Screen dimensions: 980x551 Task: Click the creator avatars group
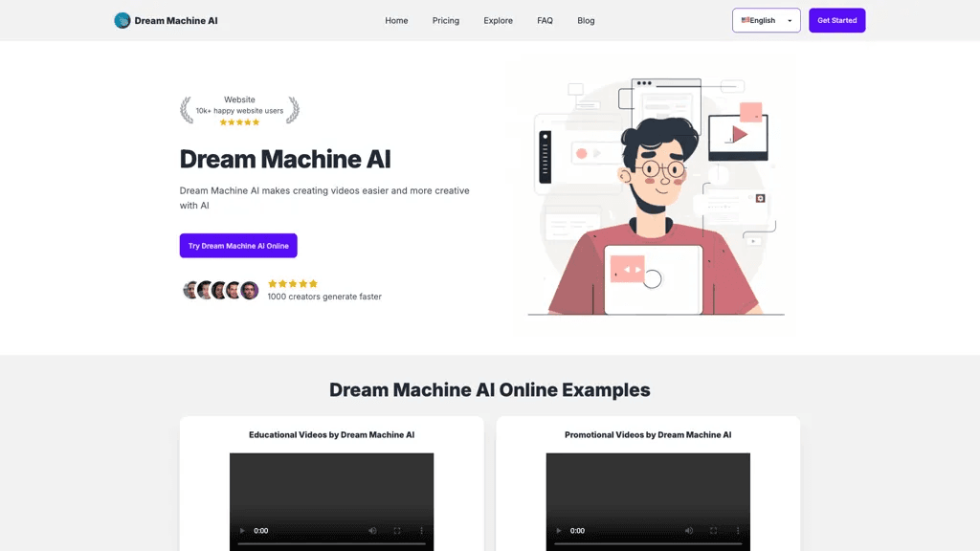click(x=221, y=290)
